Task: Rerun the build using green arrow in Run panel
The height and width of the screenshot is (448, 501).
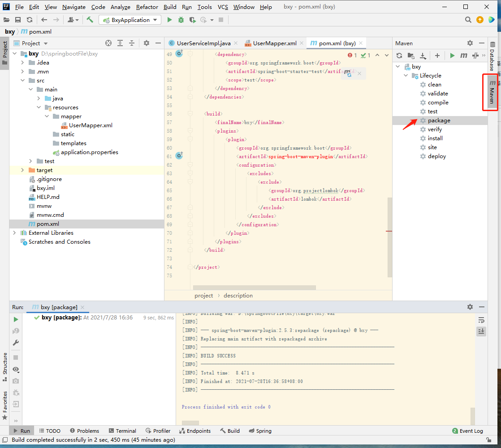Action: [x=16, y=319]
